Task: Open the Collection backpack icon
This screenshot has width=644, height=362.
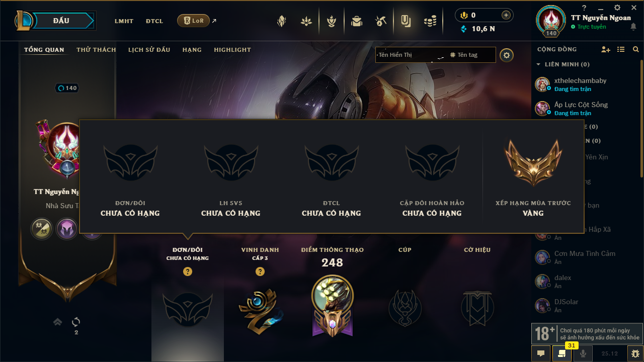Action: point(357,21)
